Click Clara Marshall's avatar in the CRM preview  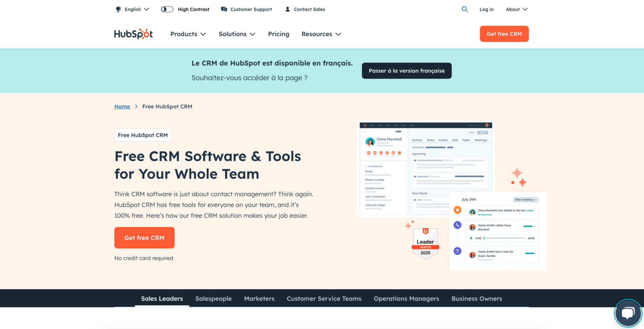point(370,142)
